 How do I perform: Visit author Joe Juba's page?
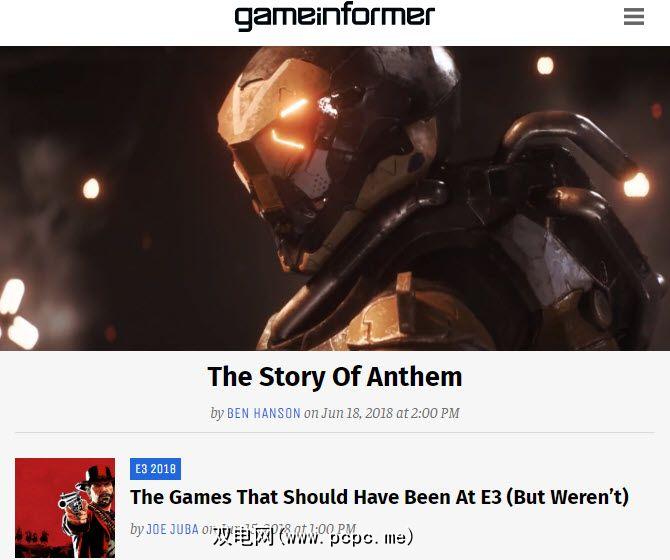[x=172, y=529]
